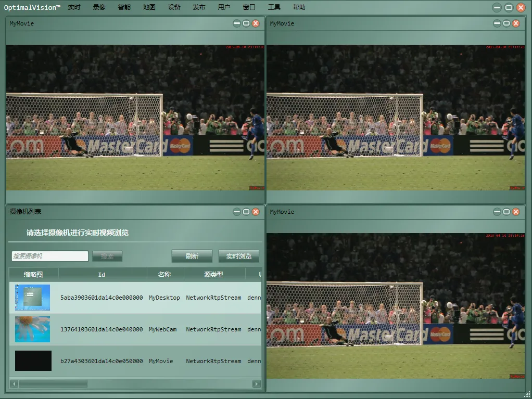Minimize the bottom-right MyMovie window

pyautogui.click(x=497, y=212)
